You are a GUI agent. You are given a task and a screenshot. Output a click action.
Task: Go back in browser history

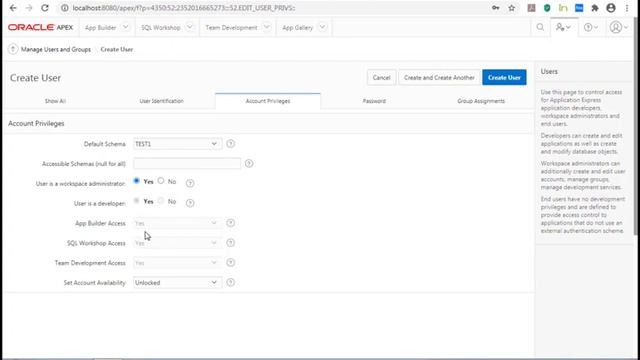click(13, 8)
